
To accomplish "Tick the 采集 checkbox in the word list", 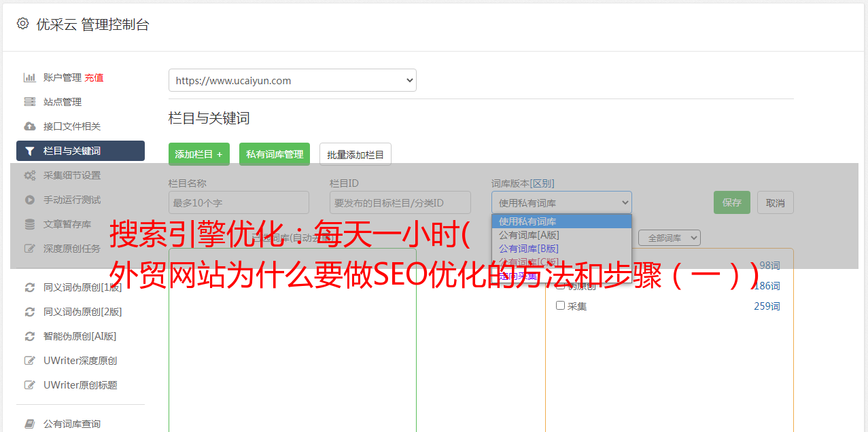I will (561, 306).
